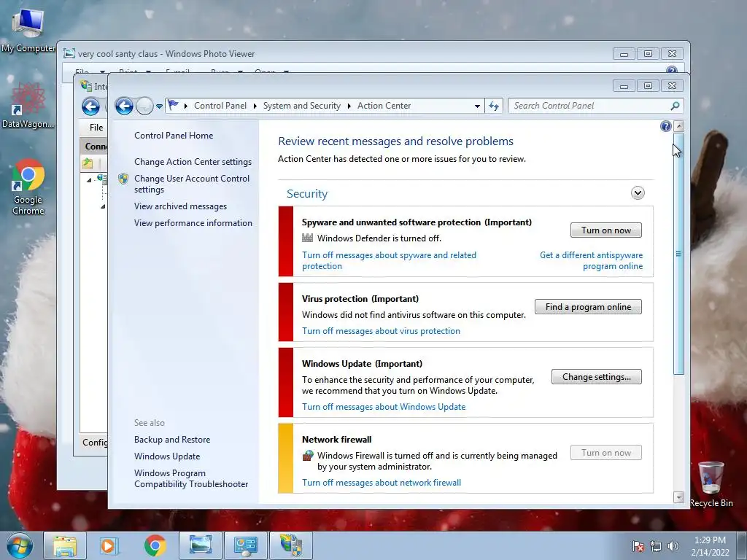Select Action Center breadcrumb

coord(384,106)
